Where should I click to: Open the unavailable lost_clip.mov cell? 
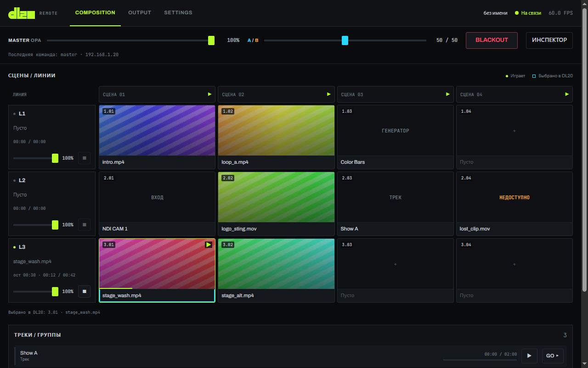pos(514,204)
